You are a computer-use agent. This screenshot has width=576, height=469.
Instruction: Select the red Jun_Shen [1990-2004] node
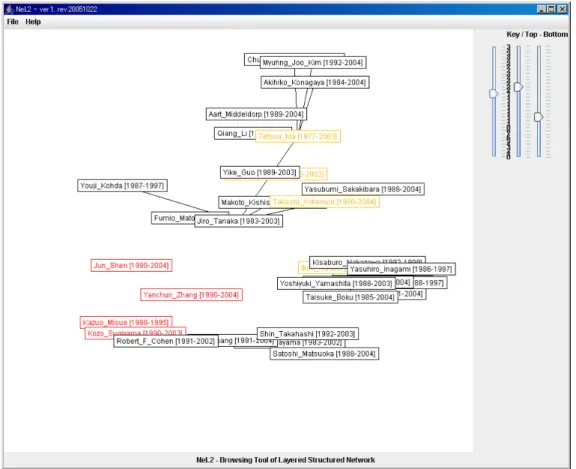131,265
